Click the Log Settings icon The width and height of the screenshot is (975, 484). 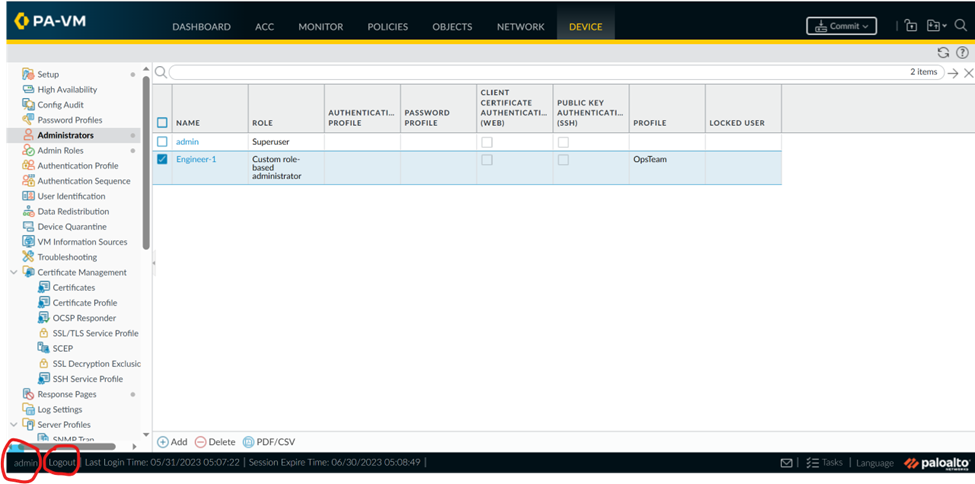(28, 409)
